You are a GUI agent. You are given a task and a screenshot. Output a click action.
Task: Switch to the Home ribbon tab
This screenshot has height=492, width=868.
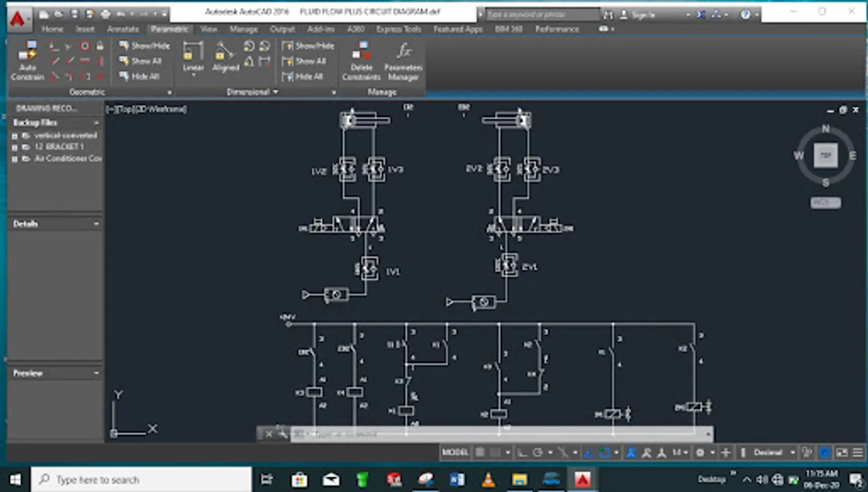pyautogui.click(x=52, y=29)
